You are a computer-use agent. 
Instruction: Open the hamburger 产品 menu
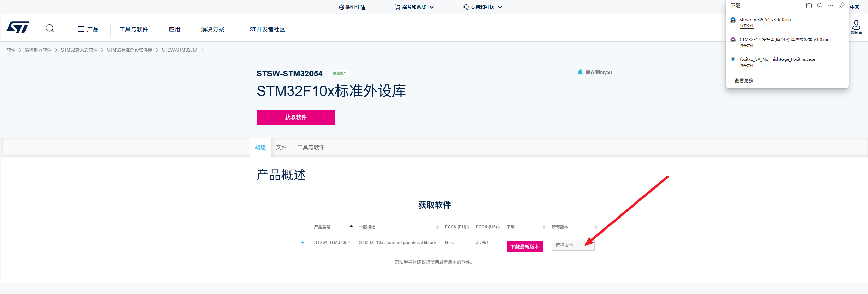point(88,29)
